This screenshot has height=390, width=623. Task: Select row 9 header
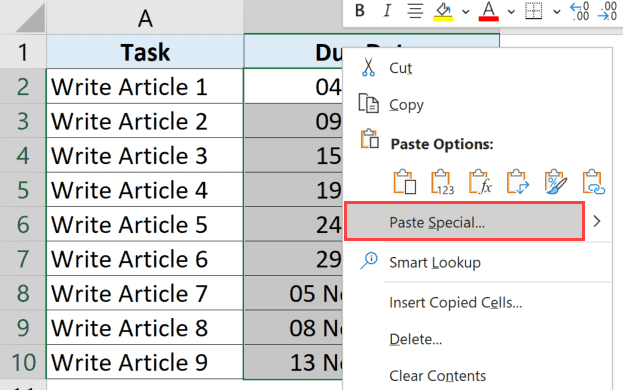23,328
